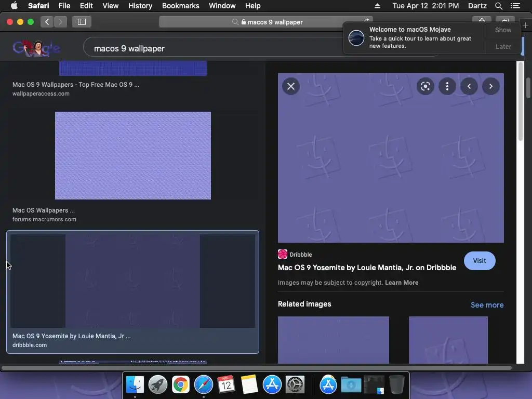This screenshot has width=532, height=399.
Task: Open the Edit menu
Action: pyautogui.click(x=86, y=6)
